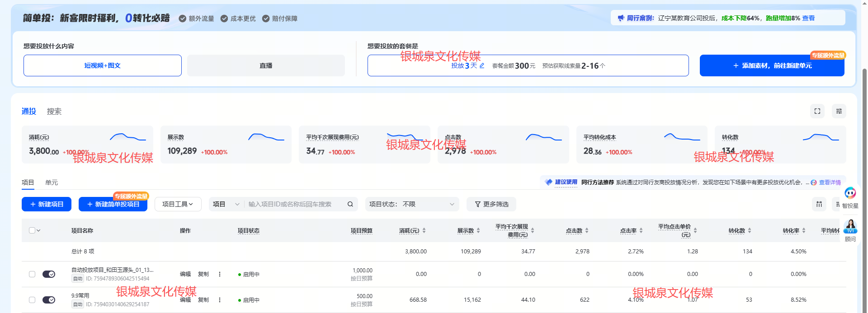Sort by 平均千次展现费用 column

(533, 230)
